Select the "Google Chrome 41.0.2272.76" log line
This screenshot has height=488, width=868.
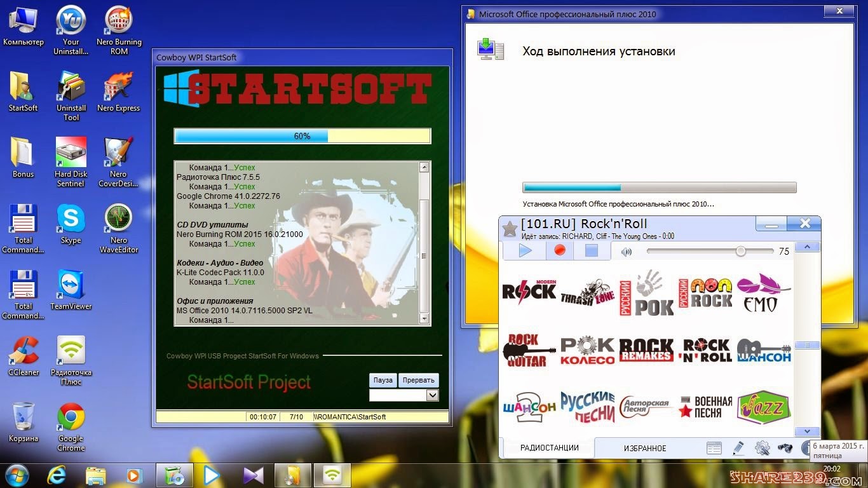(x=228, y=196)
